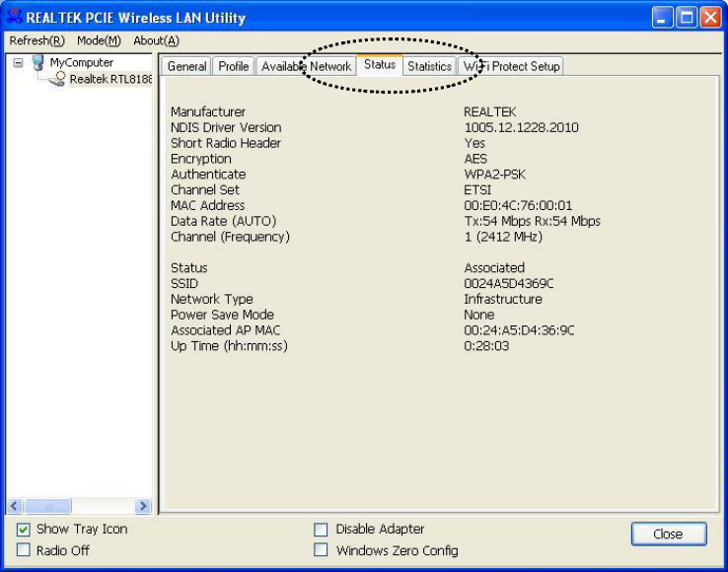The width and height of the screenshot is (728, 572).
Task: Select the Status tab
Action: pyautogui.click(x=380, y=64)
